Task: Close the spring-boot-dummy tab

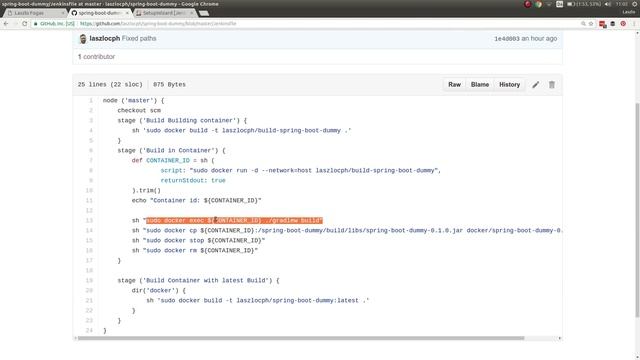Action: (x=127, y=13)
